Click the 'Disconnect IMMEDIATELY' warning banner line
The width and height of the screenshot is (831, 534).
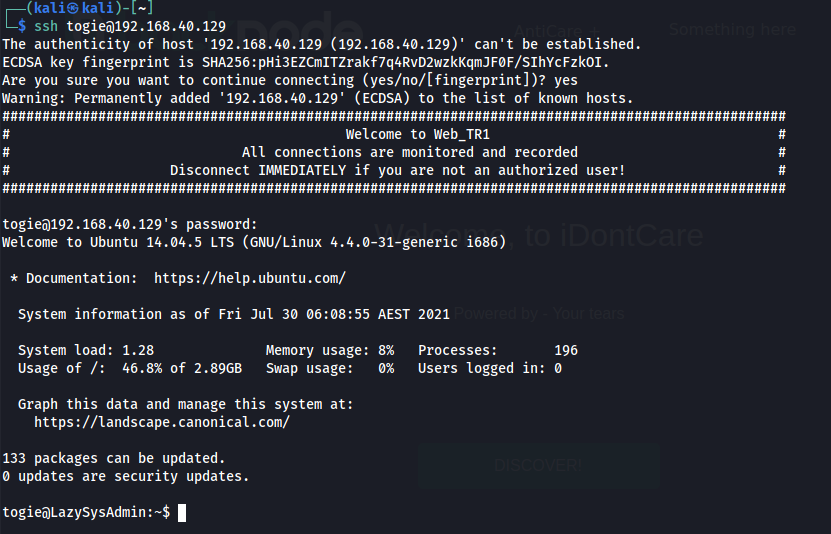point(397,170)
